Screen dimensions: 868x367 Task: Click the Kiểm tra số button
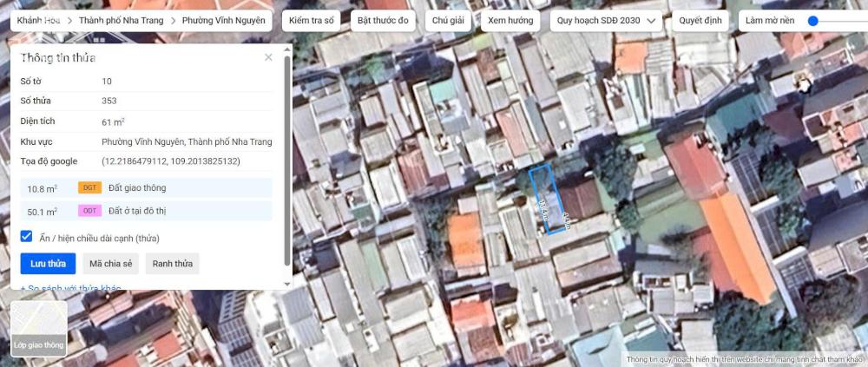[x=312, y=20]
